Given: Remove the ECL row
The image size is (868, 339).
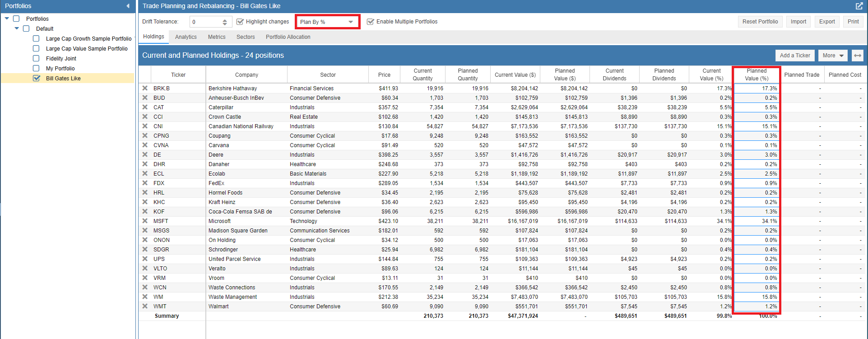Looking at the screenshot, I should point(145,173).
